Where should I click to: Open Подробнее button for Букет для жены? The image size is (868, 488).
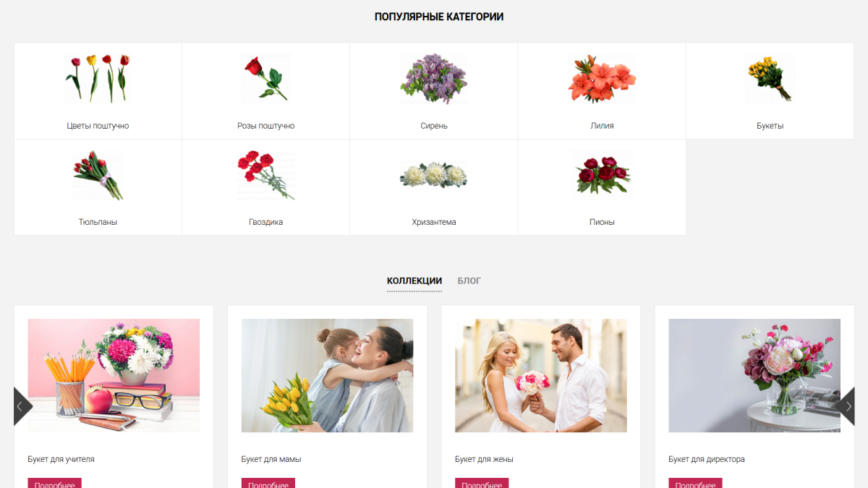click(x=482, y=484)
